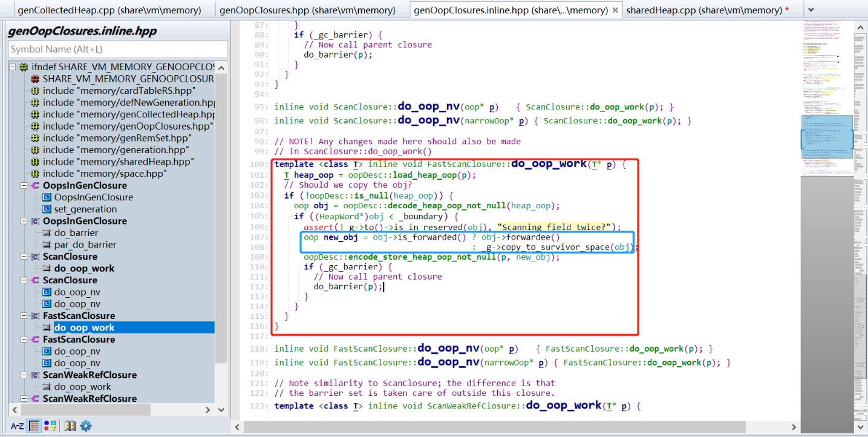Open symbol window settings gear
Image resolution: width=868 pixels, height=437 pixels.
coord(86,426)
